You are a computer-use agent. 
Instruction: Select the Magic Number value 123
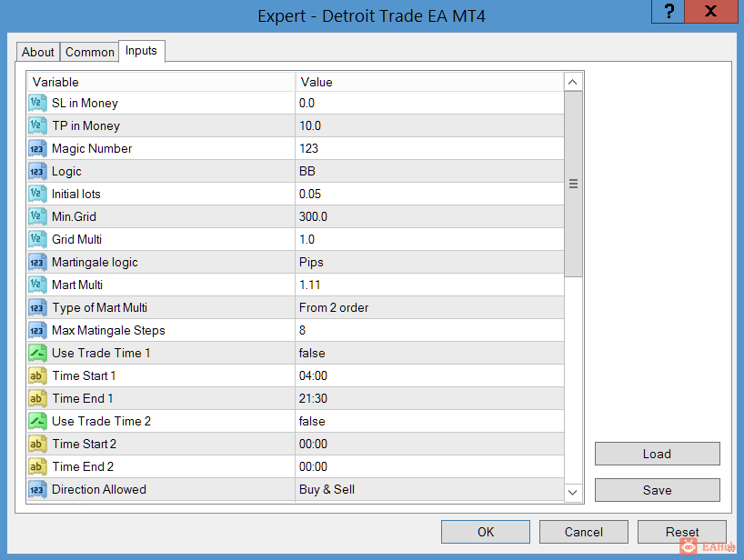point(430,148)
